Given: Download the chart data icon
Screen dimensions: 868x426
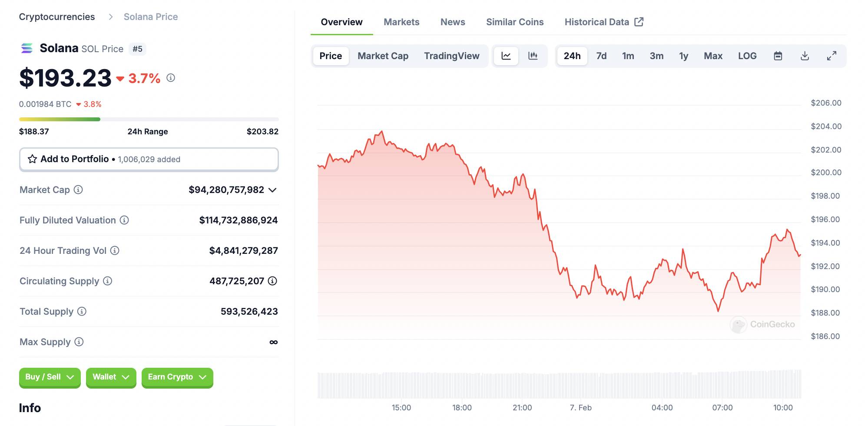Looking at the screenshot, I should (x=805, y=56).
